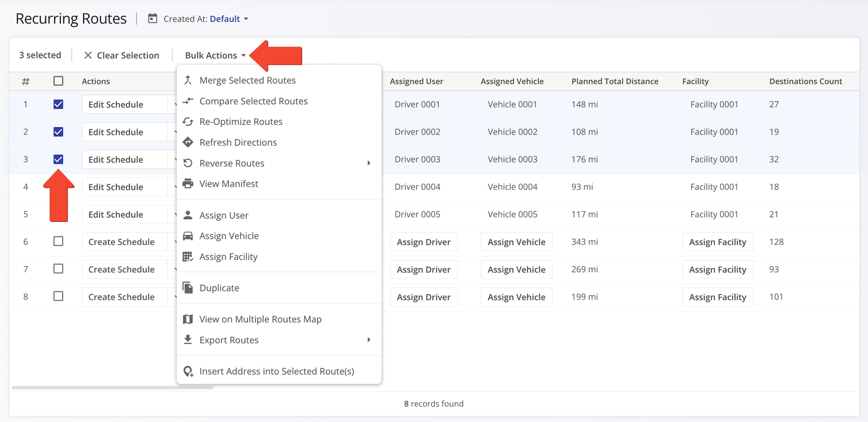Click the Refresh Directions diamond icon

click(x=188, y=142)
